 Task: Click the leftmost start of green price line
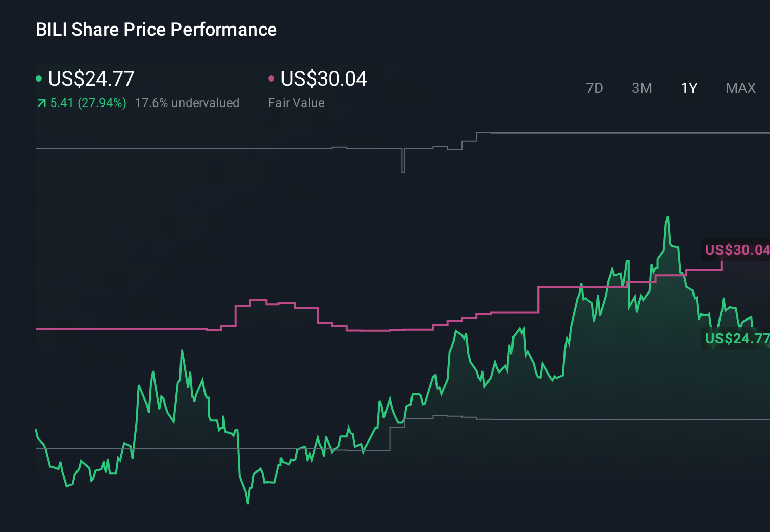pos(36,431)
